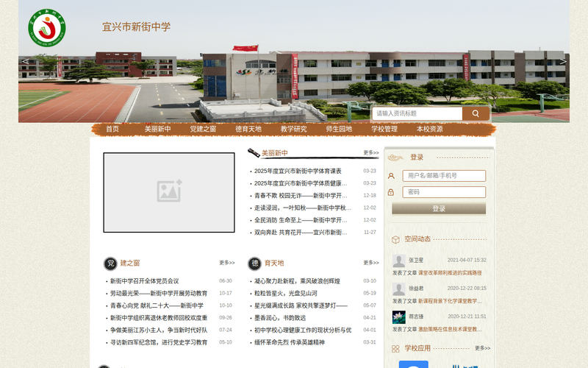Viewport: 588px width, 368px height.
Task: Click the 空间动态 cube icon
Action: [x=395, y=240]
